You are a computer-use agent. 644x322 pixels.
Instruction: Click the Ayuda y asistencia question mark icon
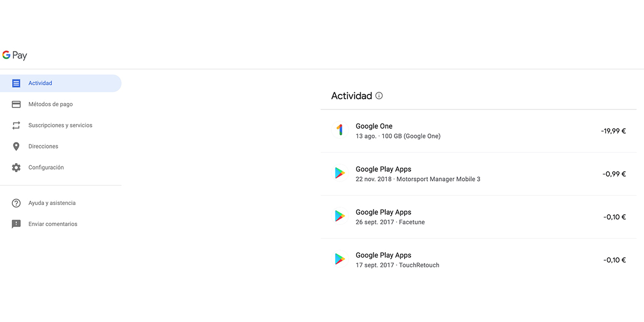pyautogui.click(x=17, y=203)
